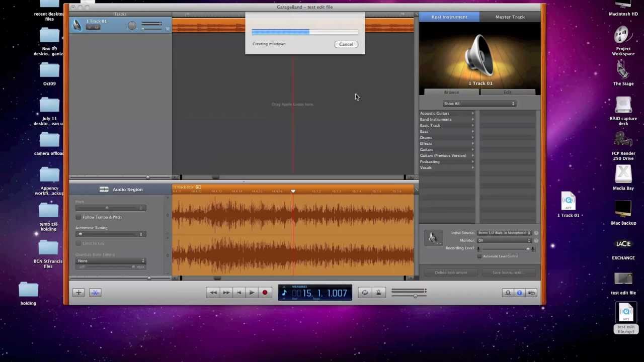This screenshot has width=644, height=362.
Task: Click the track pan knob
Action: point(132,26)
